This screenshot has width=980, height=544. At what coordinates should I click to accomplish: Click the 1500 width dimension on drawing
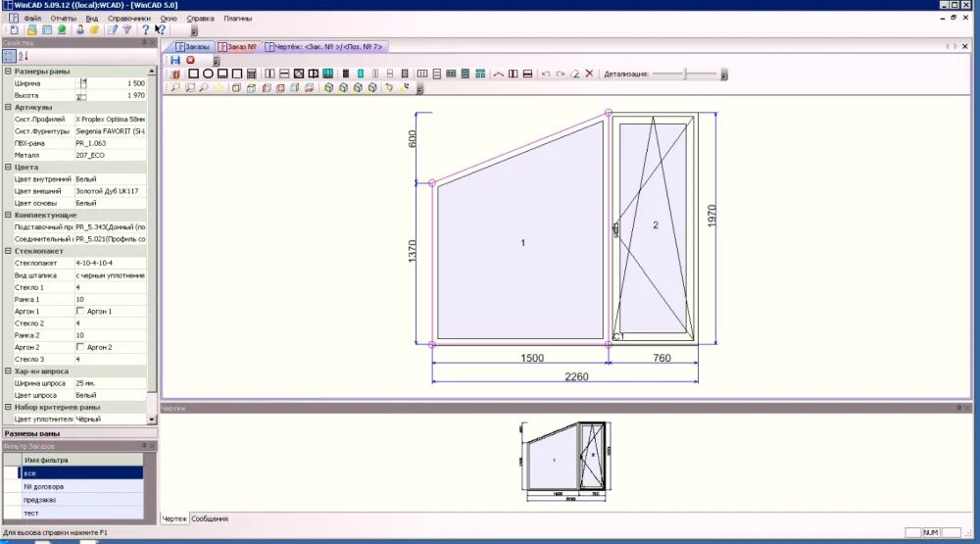(x=532, y=358)
